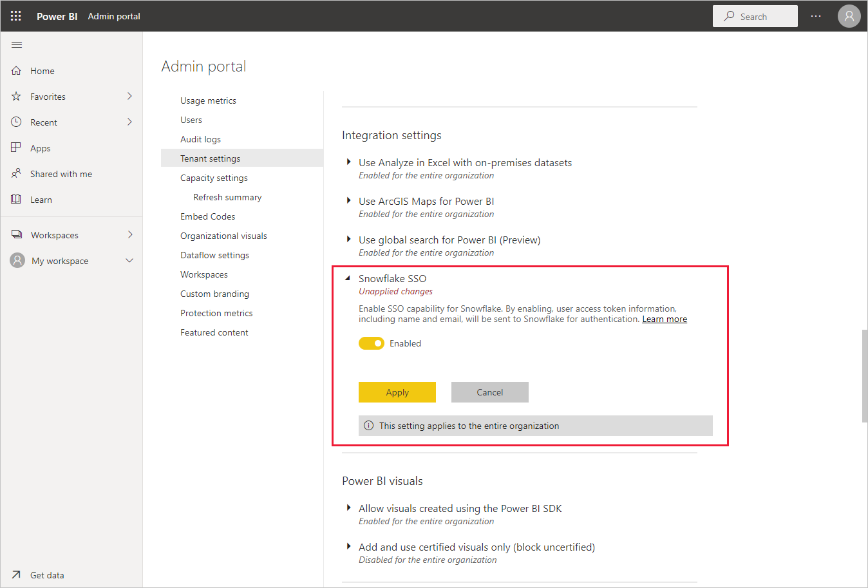Open Capacity settings in admin menu
Viewport: 868px width, 588px height.
(214, 178)
